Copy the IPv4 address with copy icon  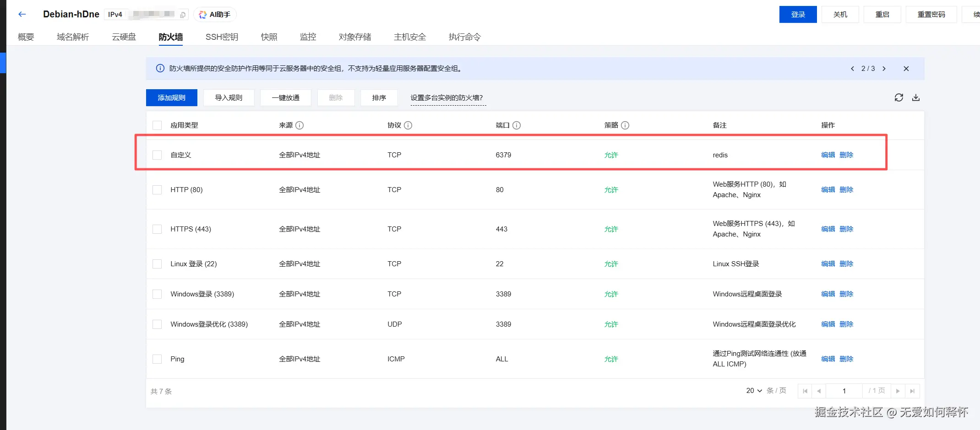tap(183, 15)
